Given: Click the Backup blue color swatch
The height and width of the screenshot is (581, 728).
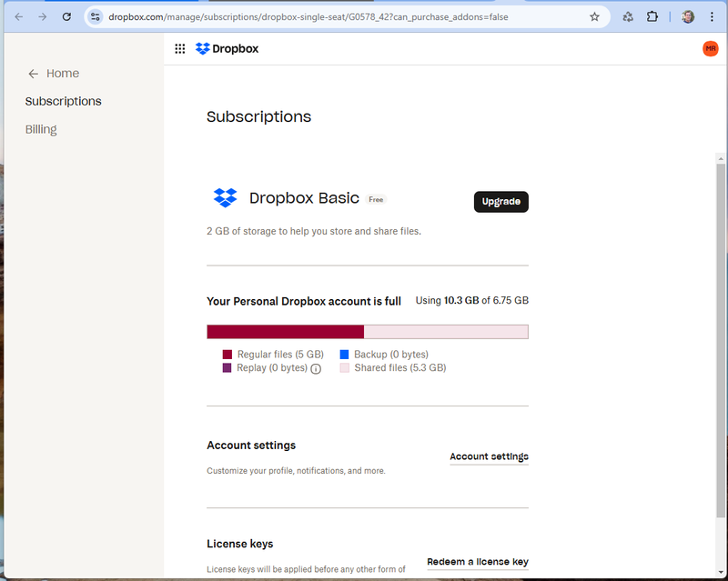Looking at the screenshot, I should (x=344, y=355).
